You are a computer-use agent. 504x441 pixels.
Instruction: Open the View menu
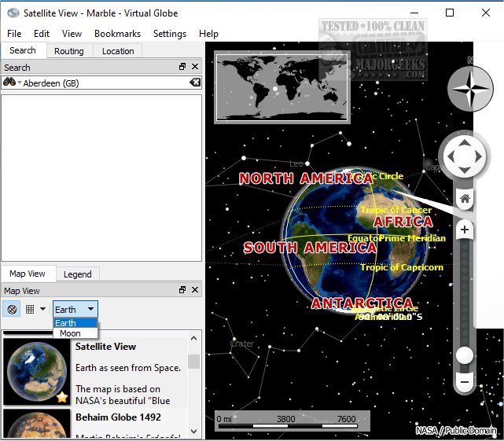point(72,34)
